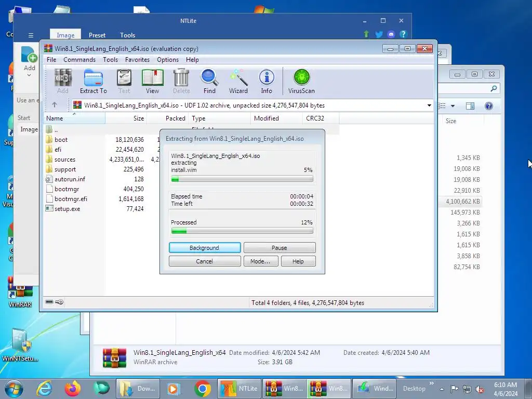Send extraction to Background
532x399 pixels.
point(205,248)
